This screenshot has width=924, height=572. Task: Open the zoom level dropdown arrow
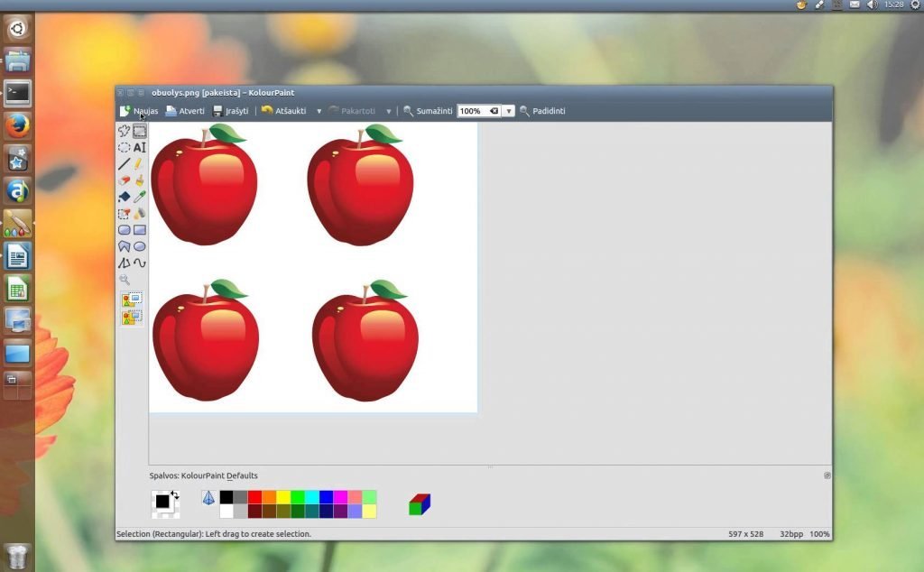coord(509,111)
